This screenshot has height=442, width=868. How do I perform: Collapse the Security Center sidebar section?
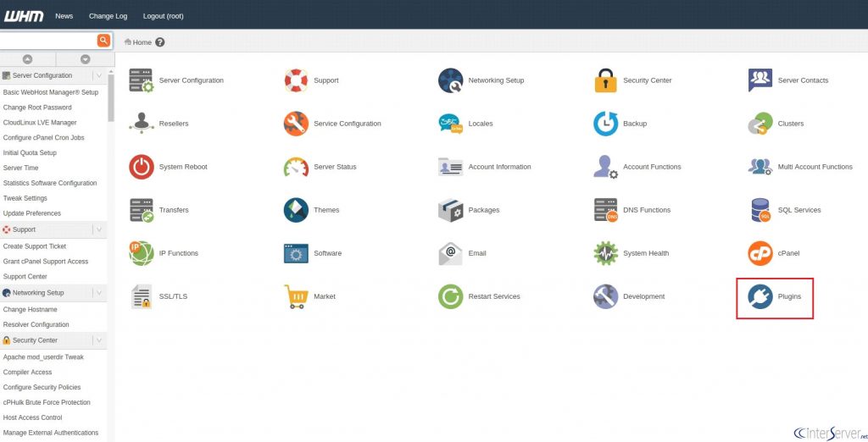98,340
